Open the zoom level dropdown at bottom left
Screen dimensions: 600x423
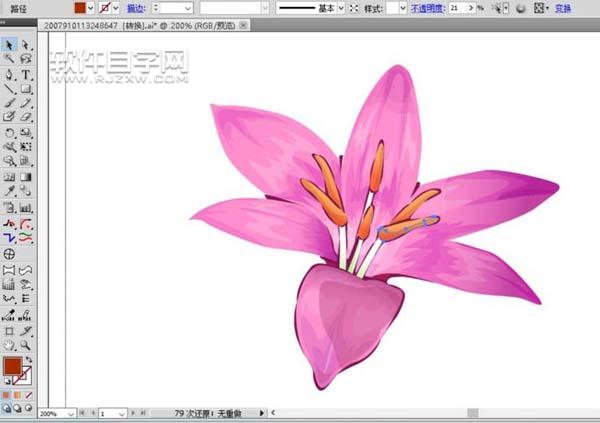(x=70, y=412)
